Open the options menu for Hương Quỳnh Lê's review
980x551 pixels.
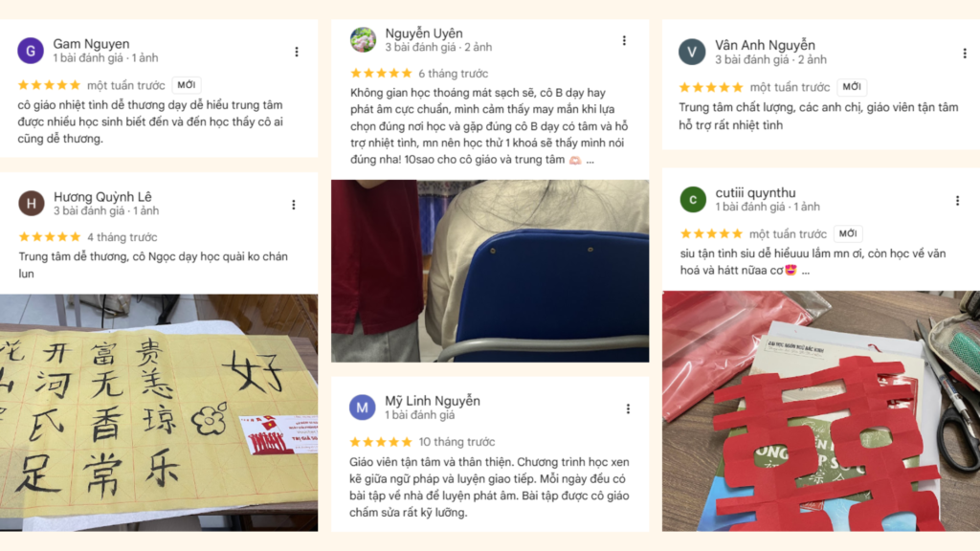[x=293, y=205]
